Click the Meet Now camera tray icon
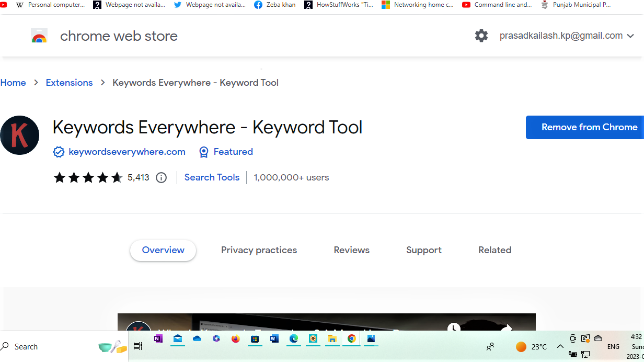 point(573,338)
